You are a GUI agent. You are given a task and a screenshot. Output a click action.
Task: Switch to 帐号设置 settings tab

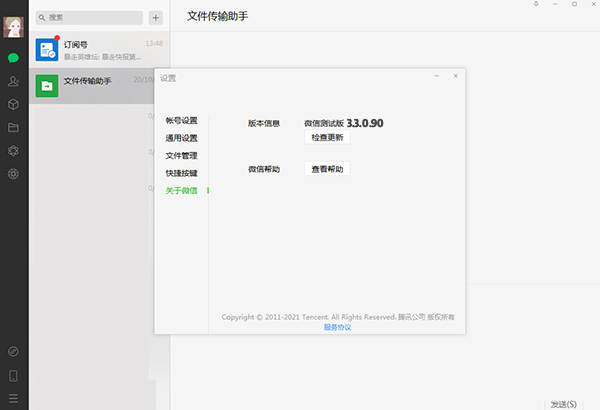[x=181, y=121]
